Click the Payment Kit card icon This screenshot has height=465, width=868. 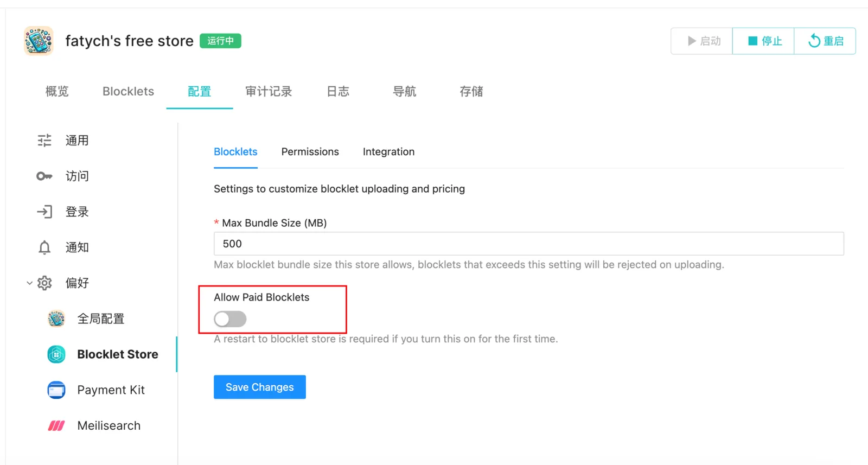[x=56, y=390]
